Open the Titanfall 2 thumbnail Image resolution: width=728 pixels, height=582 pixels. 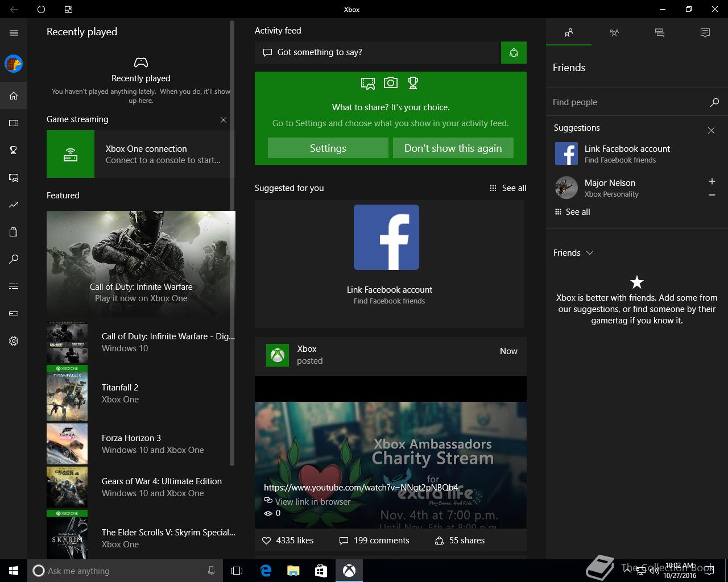click(67, 393)
